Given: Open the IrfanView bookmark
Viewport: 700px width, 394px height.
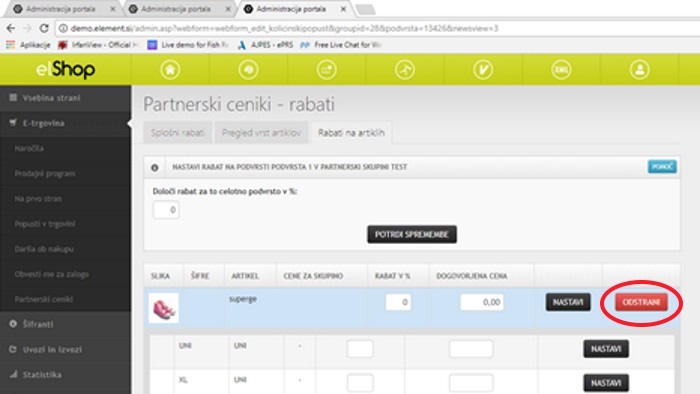Looking at the screenshot, I should click(99, 45).
